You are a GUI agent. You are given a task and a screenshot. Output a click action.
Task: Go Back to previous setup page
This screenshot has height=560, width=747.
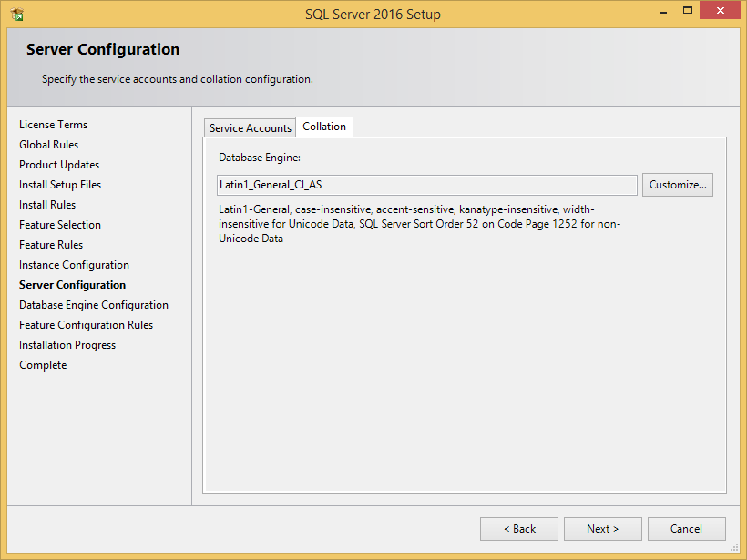tap(519, 529)
